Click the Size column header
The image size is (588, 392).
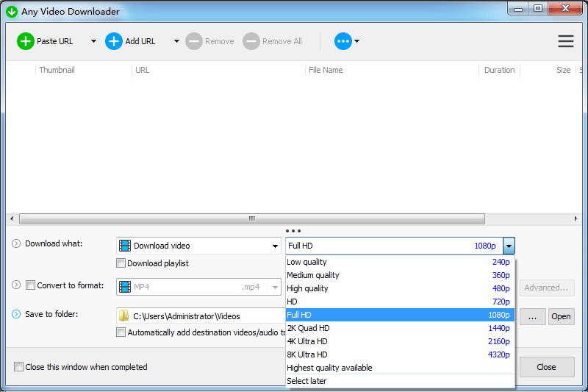pyautogui.click(x=563, y=70)
